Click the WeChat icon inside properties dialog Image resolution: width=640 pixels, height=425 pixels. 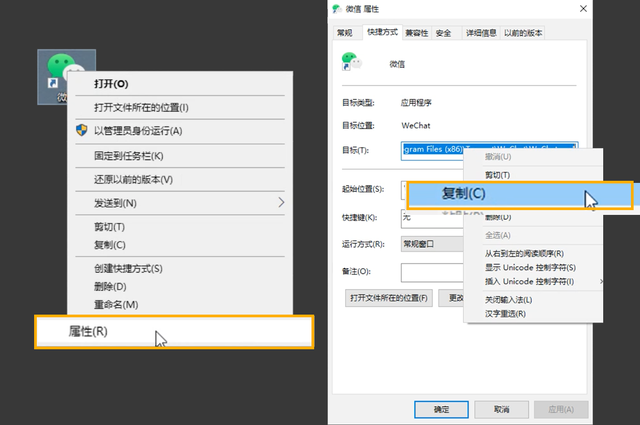pos(351,62)
